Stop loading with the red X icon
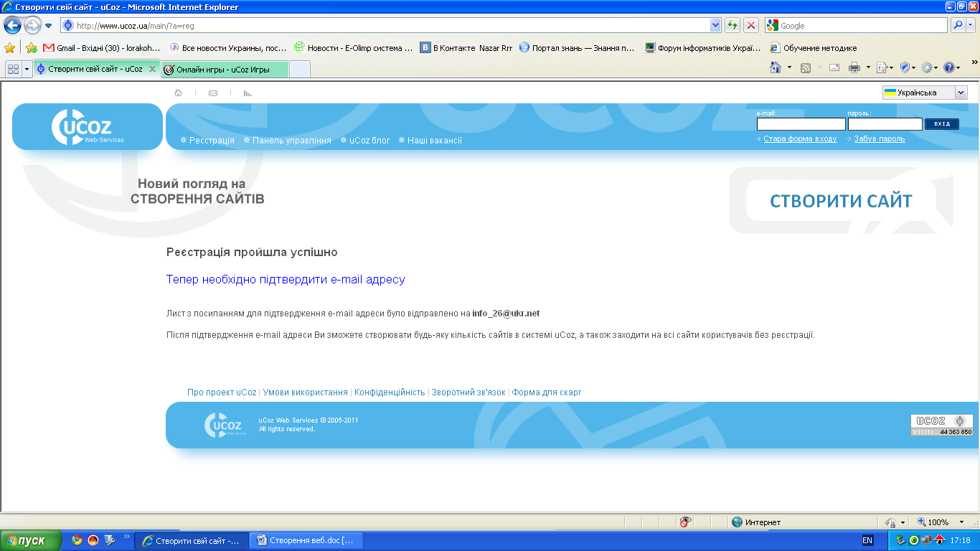980x551 pixels. pos(751,25)
